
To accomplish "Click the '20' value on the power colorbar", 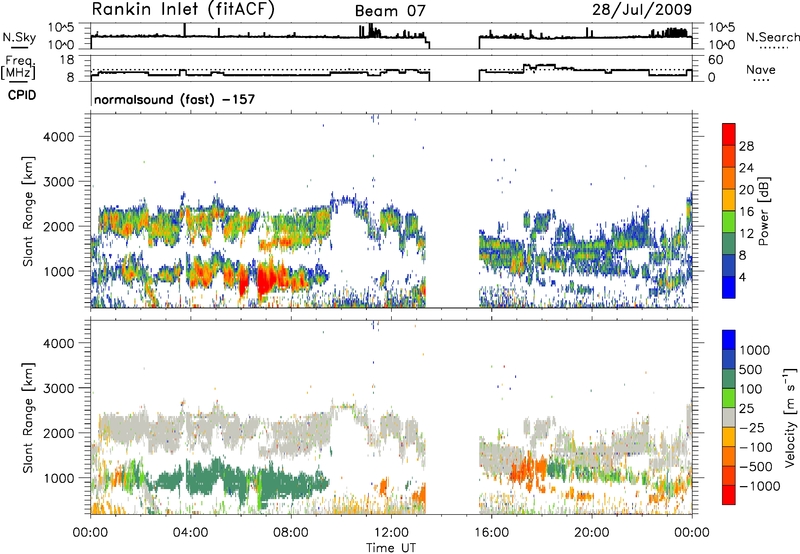I will pyautogui.click(x=746, y=190).
